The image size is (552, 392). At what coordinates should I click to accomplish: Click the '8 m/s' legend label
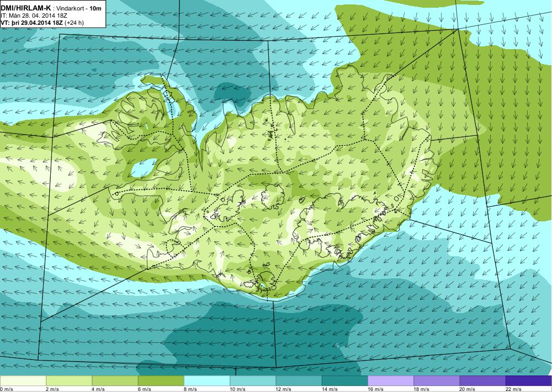point(190,389)
